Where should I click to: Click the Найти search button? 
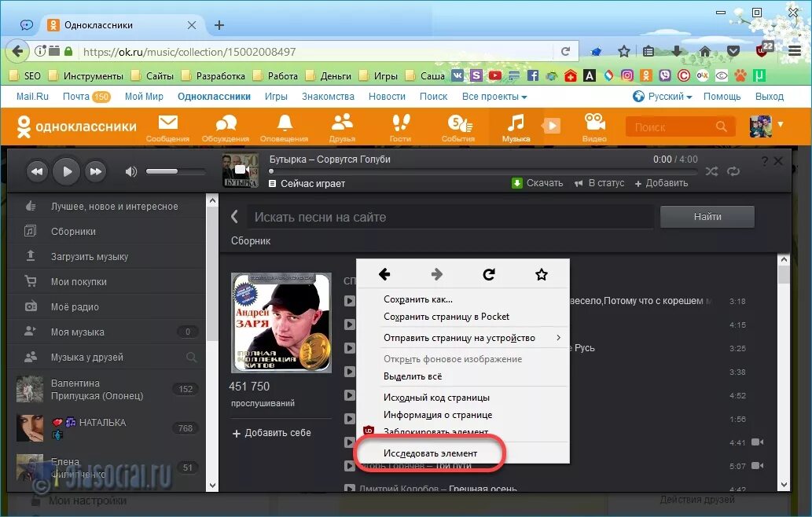(707, 217)
